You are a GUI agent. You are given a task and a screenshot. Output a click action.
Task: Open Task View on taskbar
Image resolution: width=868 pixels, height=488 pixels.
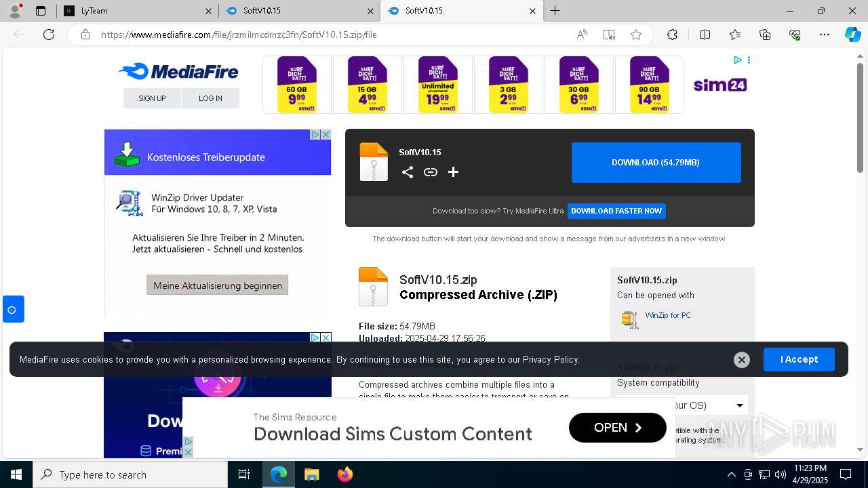[244, 474]
